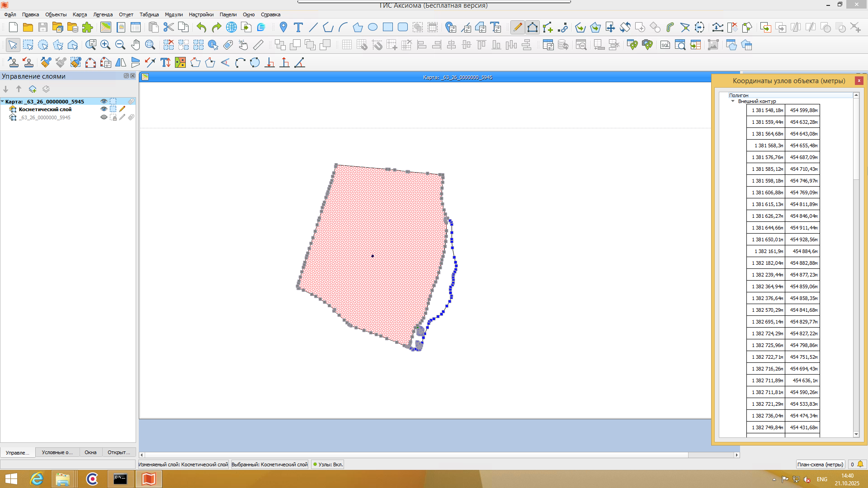Open the Модули menu

(173, 14)
